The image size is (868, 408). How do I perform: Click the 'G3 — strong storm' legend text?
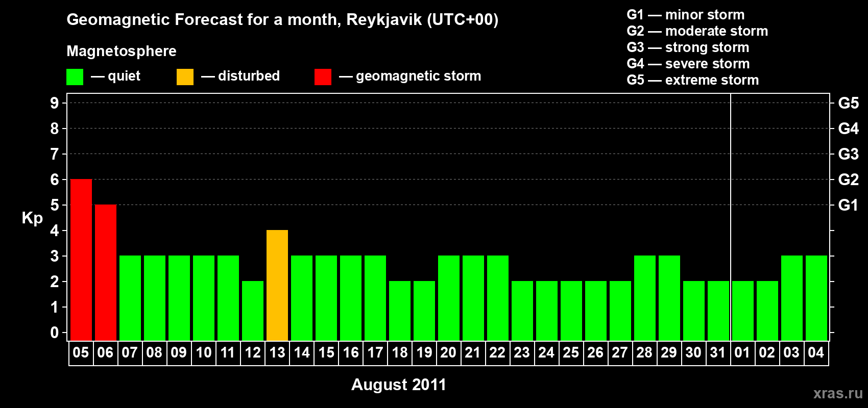(688, 47)
